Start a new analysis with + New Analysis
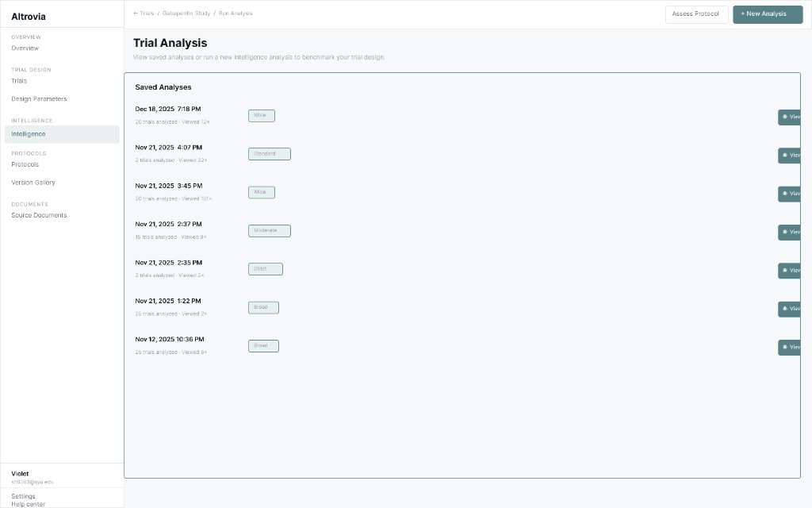Image resolution: width=812 pixels, height=508 pixels. click(x=766, y=13)
